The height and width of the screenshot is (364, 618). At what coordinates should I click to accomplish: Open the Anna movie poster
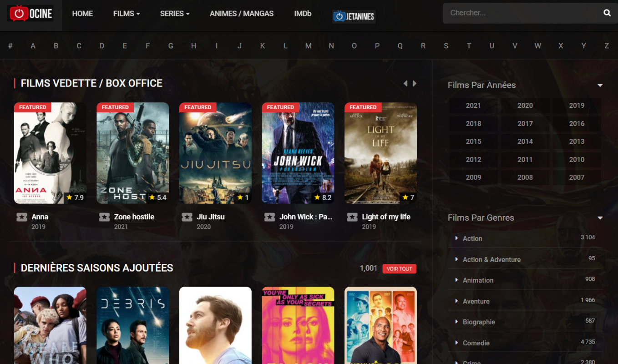[x=50, y=153]
